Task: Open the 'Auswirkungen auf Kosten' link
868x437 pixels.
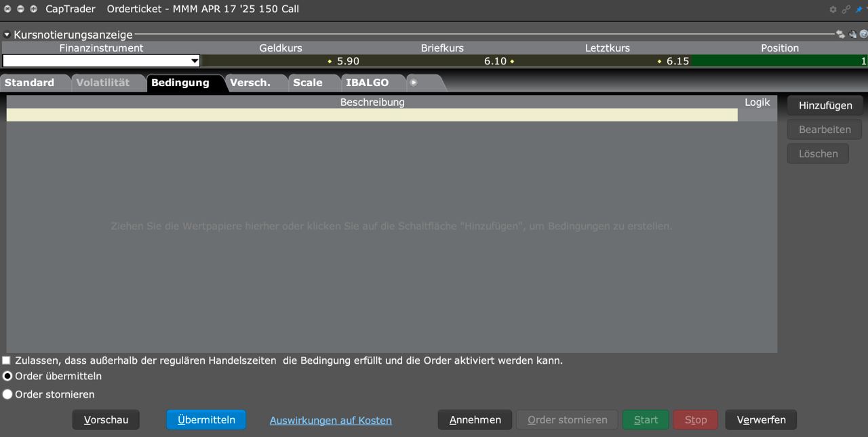Action: [x=330, y=420]
